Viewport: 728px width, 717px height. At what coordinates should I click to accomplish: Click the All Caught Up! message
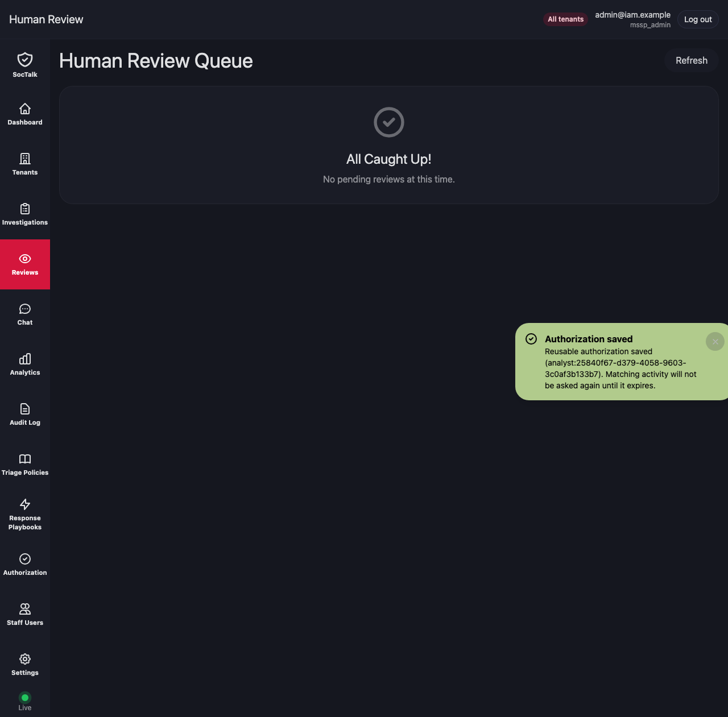pos(389,159)
